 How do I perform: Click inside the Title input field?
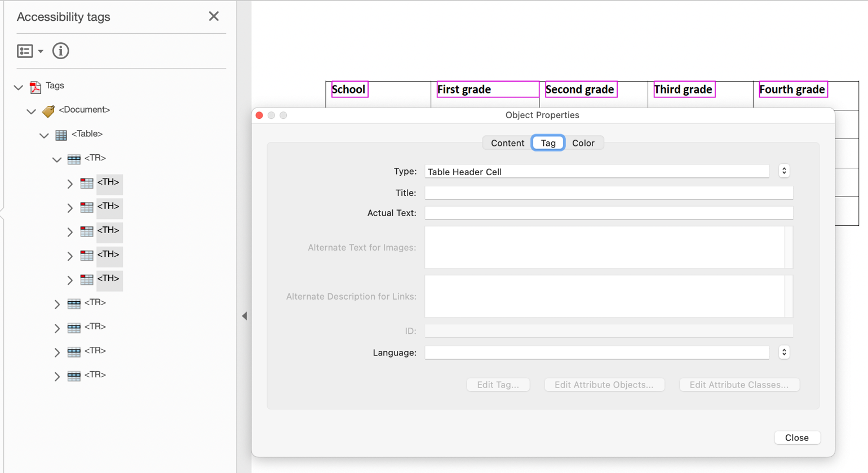click(x=609, y=192)
